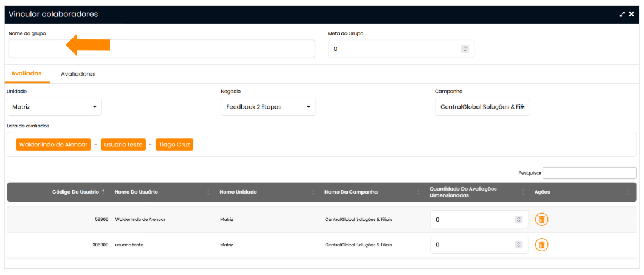Screen dimensions: 644x275
Task: Click the Nome do grupo text field
Action: coord(162,49)
